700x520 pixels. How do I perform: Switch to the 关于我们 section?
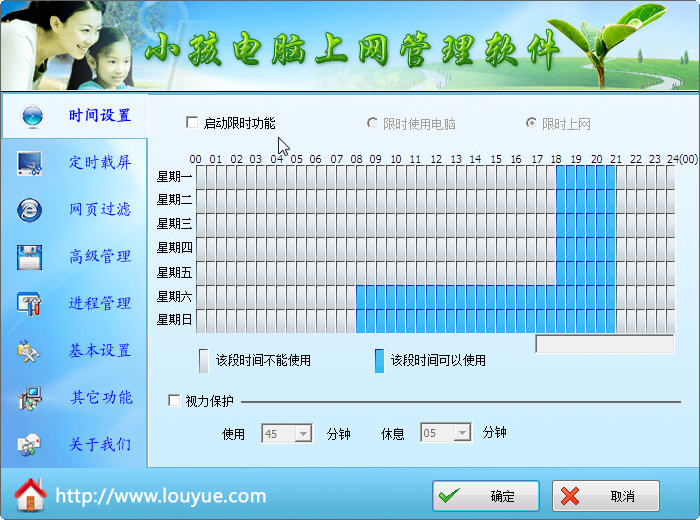click(x=100, y=444)
